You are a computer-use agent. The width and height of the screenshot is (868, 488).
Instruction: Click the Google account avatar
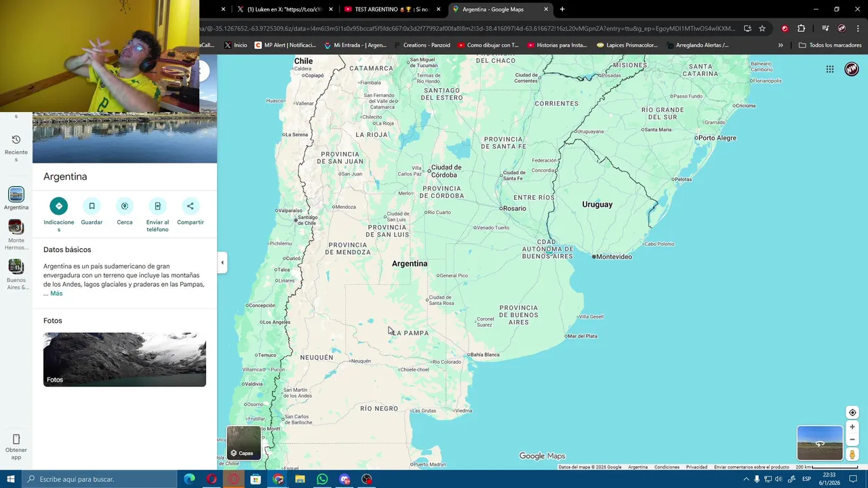[852, 69]
